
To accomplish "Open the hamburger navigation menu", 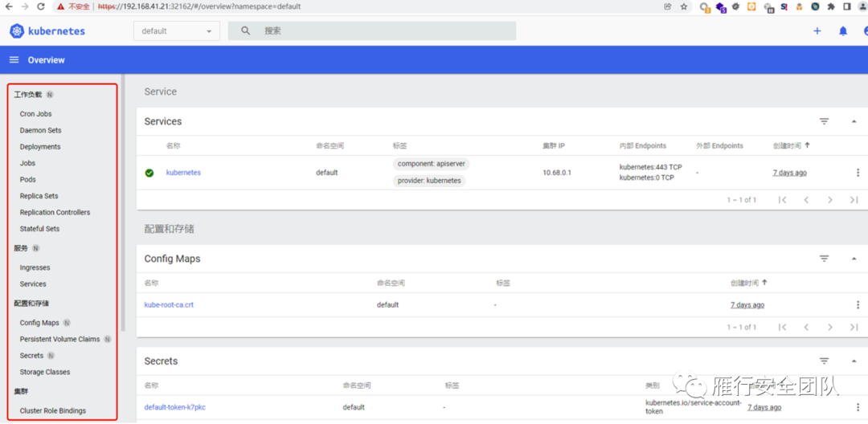I will 14,60.
